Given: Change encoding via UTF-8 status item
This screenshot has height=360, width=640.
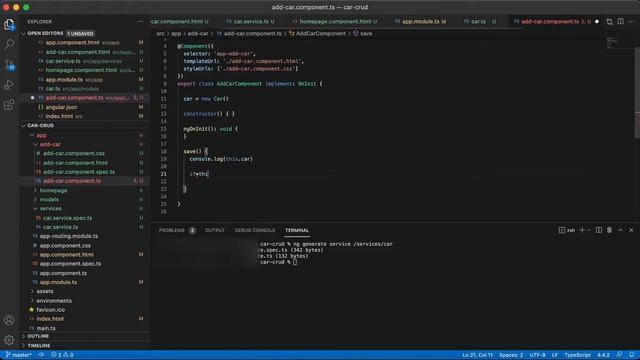Looking at the screenshot, I should [x=537, y=355].
